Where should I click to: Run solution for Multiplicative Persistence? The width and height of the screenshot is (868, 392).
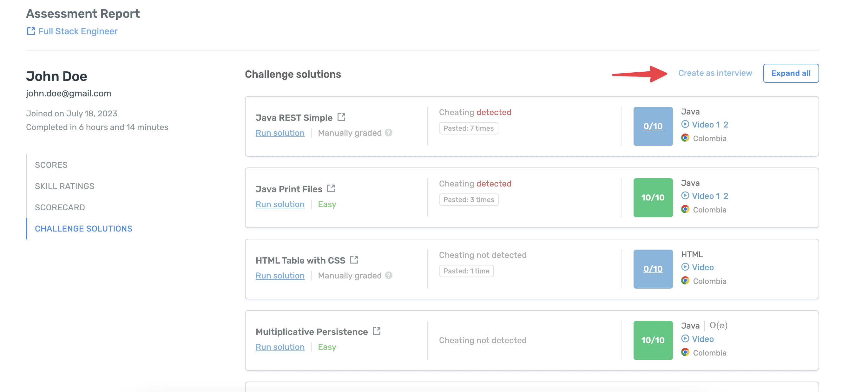(x=280, y=347)
